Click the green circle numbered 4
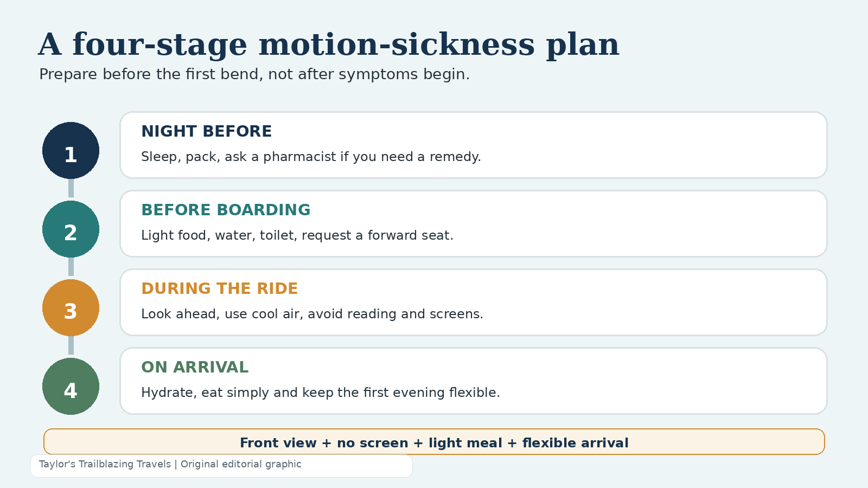The height and width of the screenshot is (488, 868). [71, 386]
